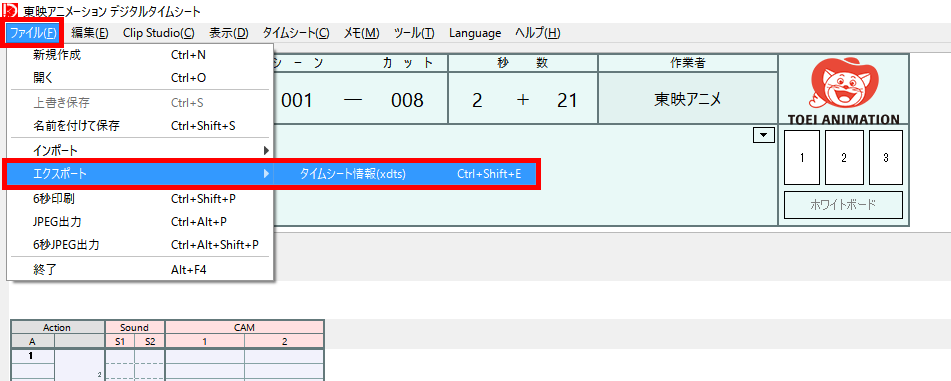951x381 pixels.
Task: Open the 表示(D) menu
Action: tap(229, 33)
